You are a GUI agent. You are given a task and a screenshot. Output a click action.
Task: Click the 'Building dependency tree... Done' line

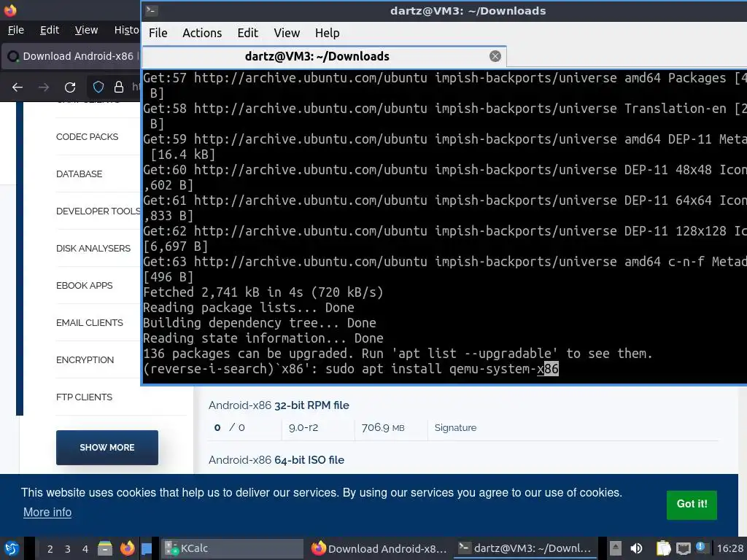260,323
